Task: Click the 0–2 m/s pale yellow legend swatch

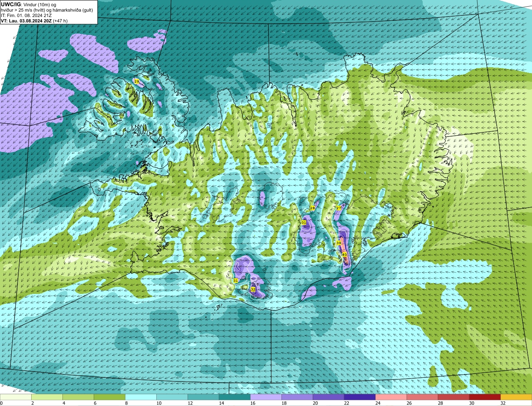Action: (x=16, y=397)
